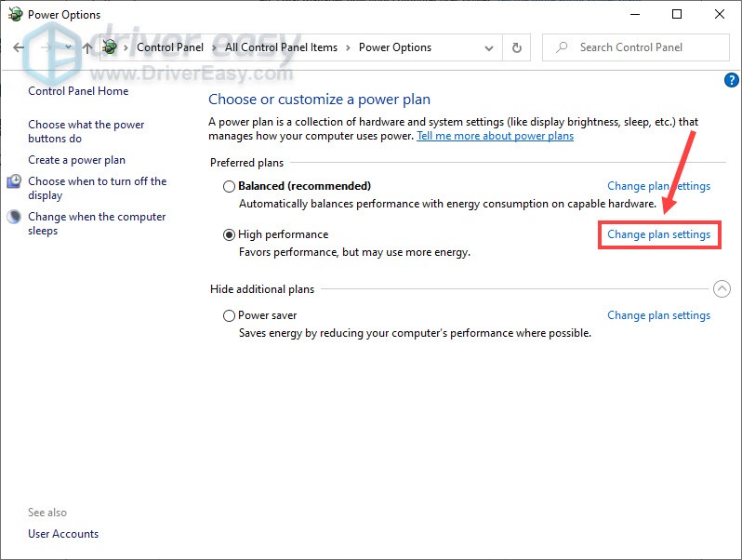
Task: Click the search magnifier icon
Action: pos(562,47)
